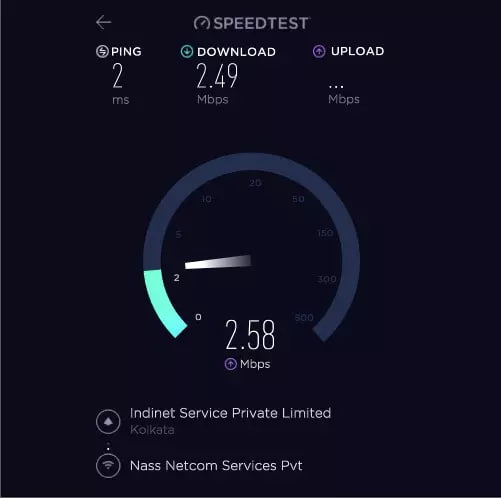Click the Kolkata server location text

tap(152, 430)
